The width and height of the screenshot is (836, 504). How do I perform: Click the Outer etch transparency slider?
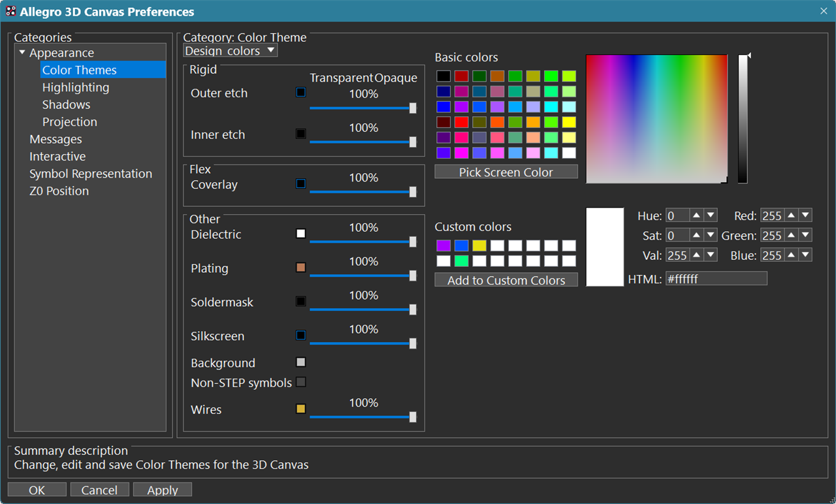point(363,108)
